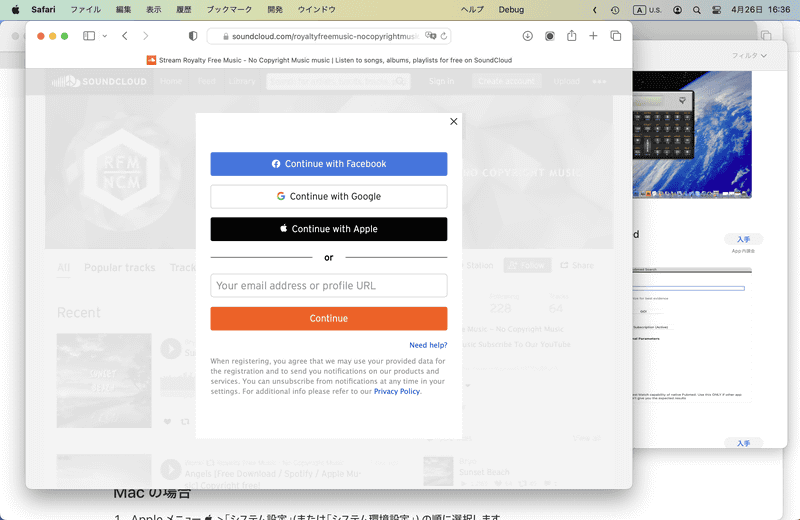Close the SoundCloud sign-in dialog

click(x=454, y=121)
